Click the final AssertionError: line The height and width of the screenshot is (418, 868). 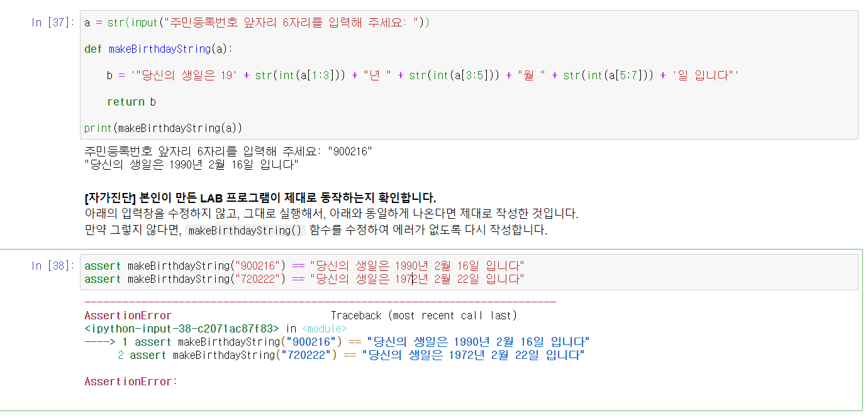click(131, 382)
